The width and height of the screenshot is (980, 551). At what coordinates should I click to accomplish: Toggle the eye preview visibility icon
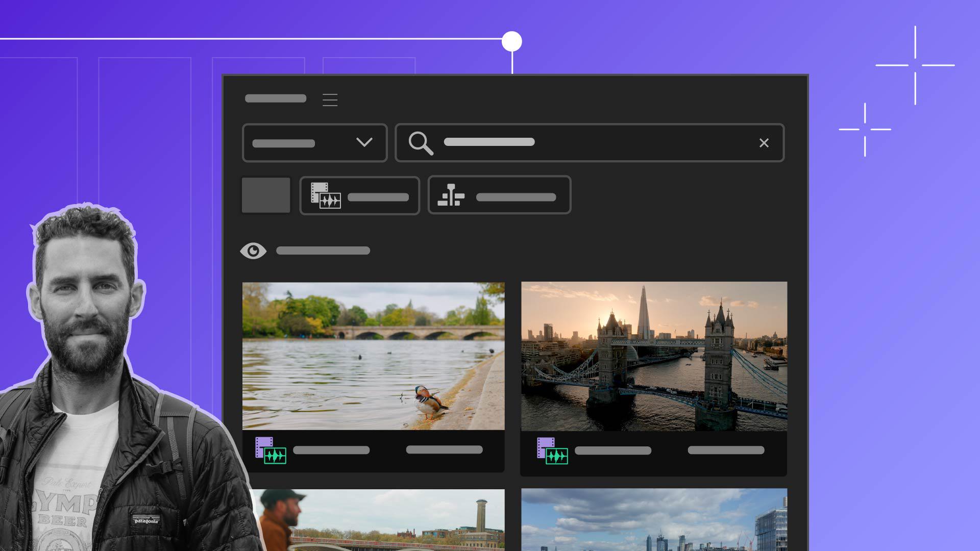pyautogui.click(x=254, y=251)
